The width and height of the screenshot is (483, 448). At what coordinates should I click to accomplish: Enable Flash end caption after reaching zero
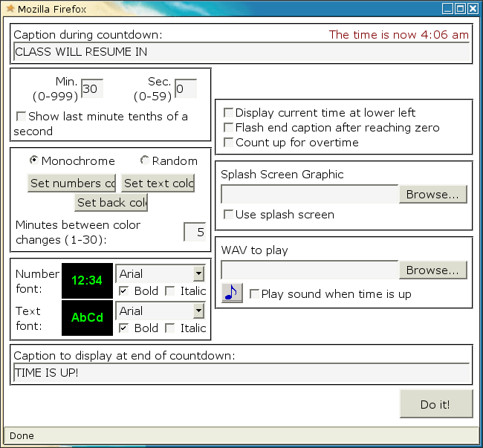coord(229,128)
